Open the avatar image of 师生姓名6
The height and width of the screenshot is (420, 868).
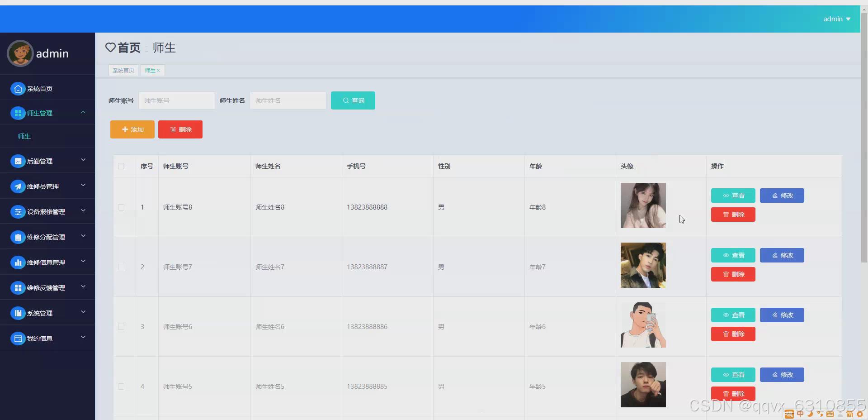[643, 325]
